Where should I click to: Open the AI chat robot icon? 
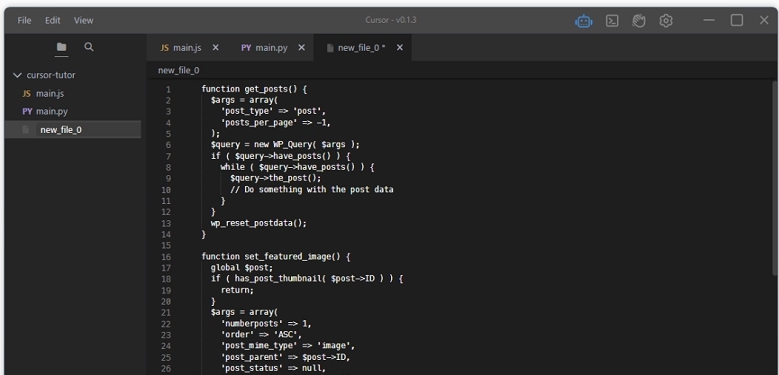(x=584, y=21)
